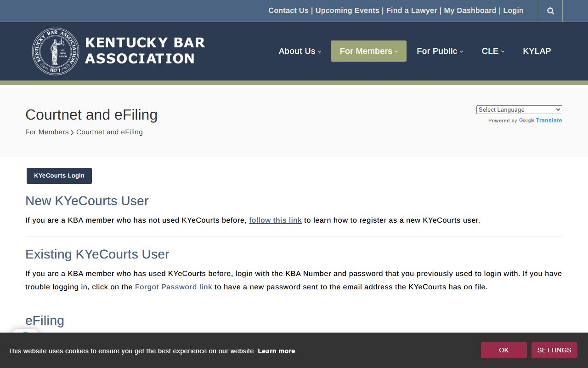Click the 'Courtnet and eFiling' breadcrumb text

[x=109, y=132]
